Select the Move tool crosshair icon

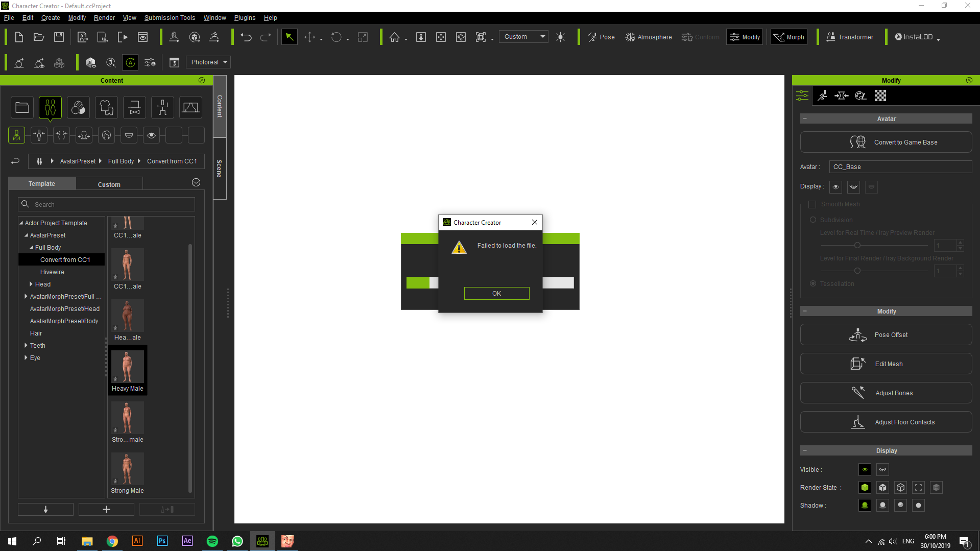[309, 37]
